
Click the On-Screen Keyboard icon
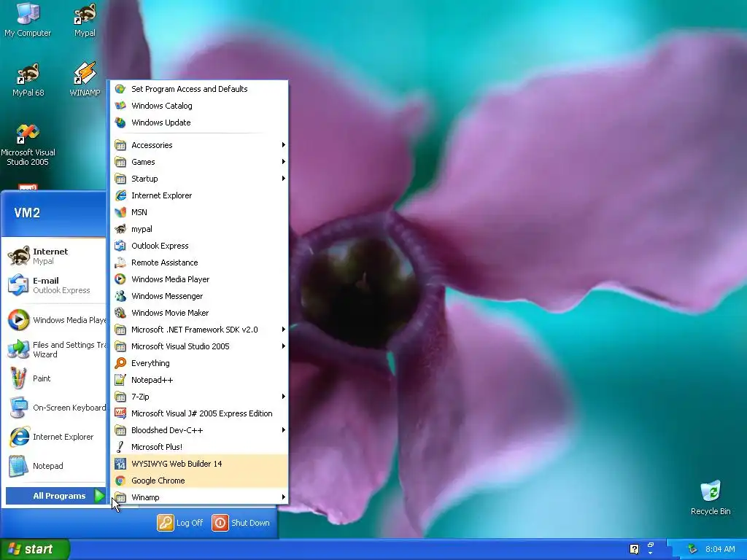[x=18, y=408]
